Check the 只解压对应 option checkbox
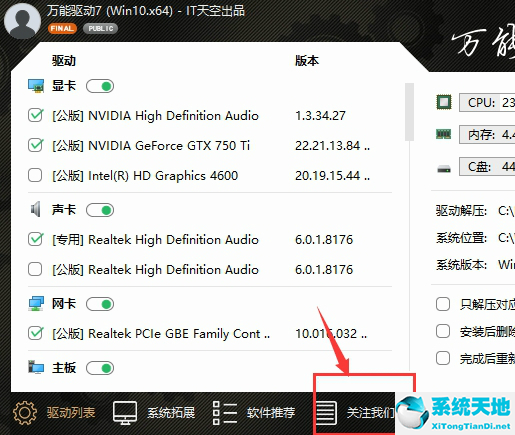This screenshot has height=435, width=515. [443, 304]
